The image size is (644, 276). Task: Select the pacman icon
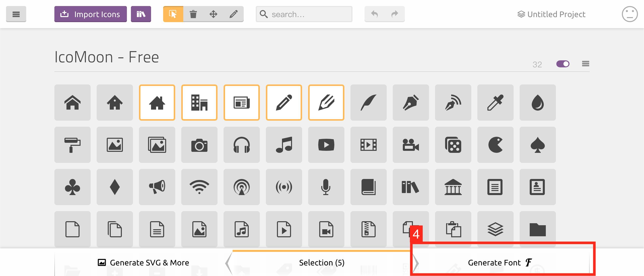tap(495, 145)
